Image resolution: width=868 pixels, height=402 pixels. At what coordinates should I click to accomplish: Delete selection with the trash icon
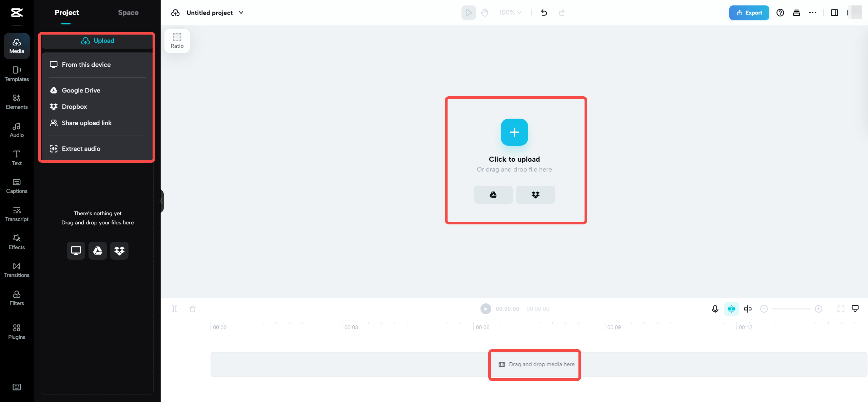(x=193, y=309)
